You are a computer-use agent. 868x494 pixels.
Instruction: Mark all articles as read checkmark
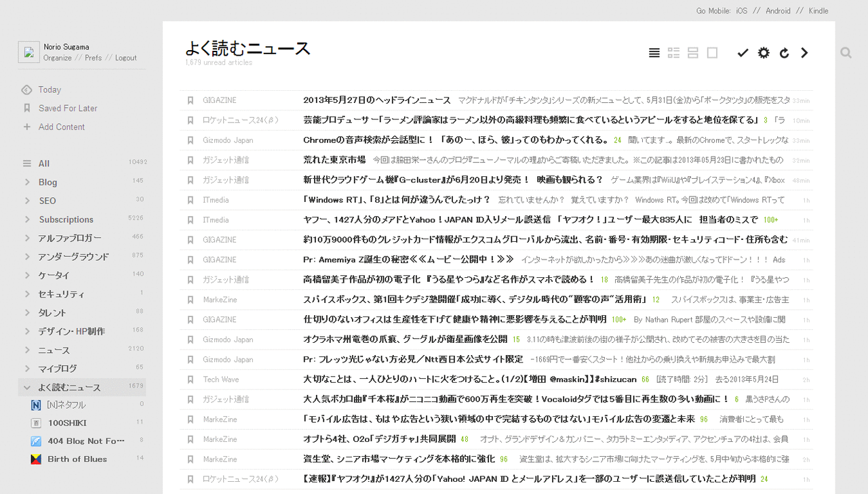(x=743, y=53)
